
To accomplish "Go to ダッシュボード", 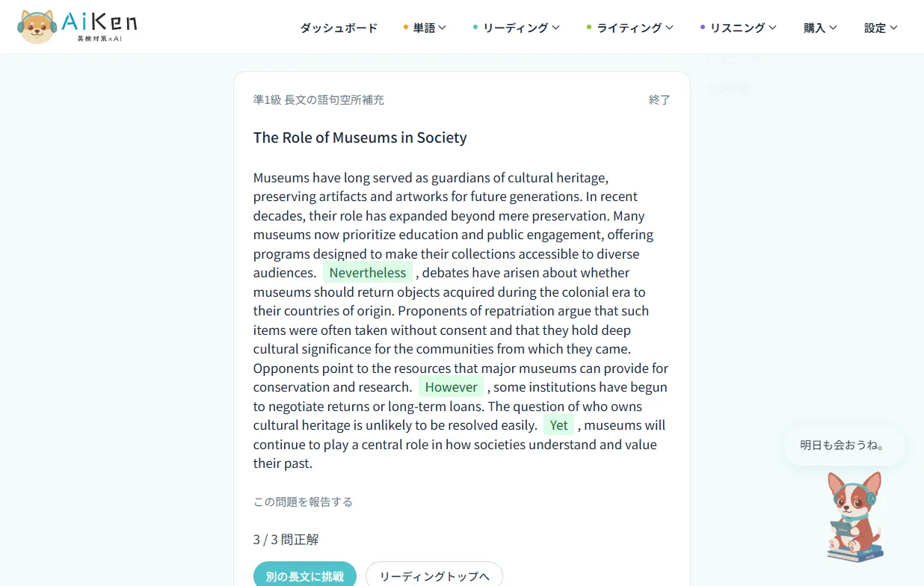I will point(339,28).
